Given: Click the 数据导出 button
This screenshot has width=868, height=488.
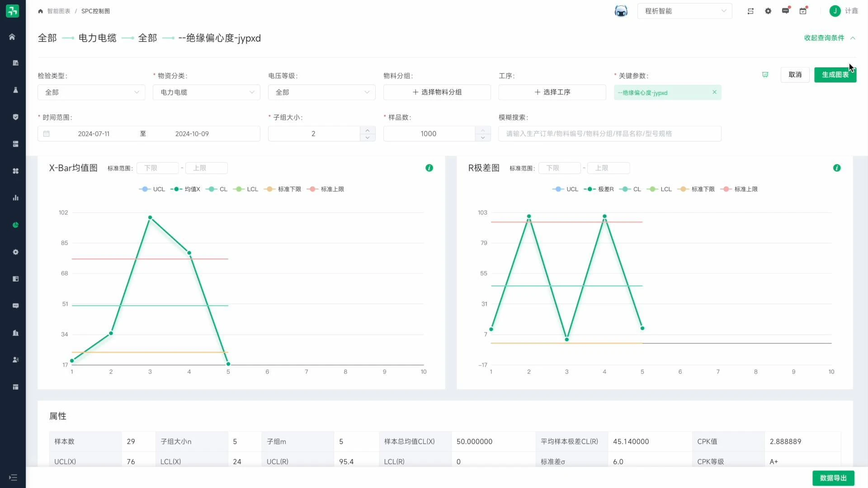Looking at the screenshot, I should [833, 478].
